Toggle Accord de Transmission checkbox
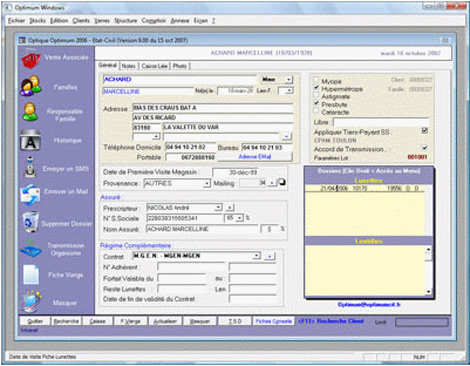The image size is (470, 366). tap(425, 147)
